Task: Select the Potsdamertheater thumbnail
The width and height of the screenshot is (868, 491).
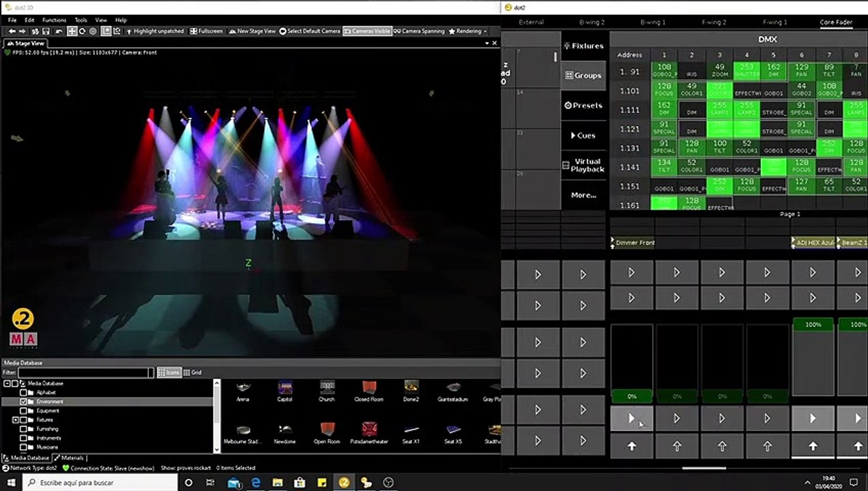Action: [x=369, y=433]
